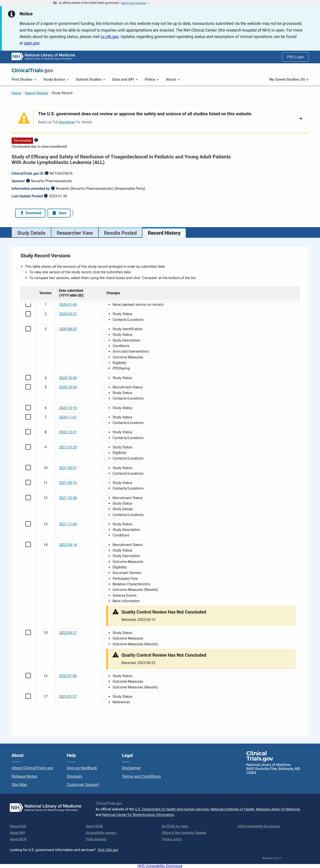Click the ClinicalTrials.gov header logo
320x868 pixels.
[x=32, y=70]
